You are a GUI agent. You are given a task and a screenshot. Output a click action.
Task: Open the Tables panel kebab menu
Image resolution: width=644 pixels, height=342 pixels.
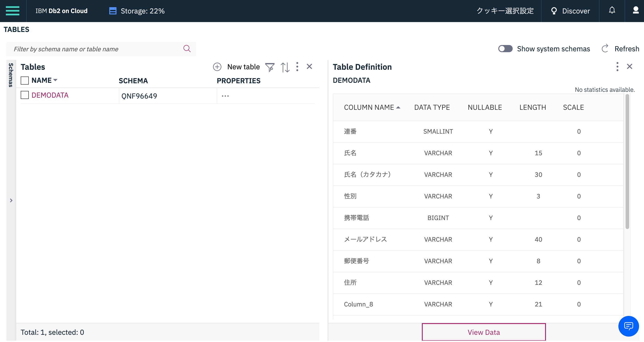(297, 67)
